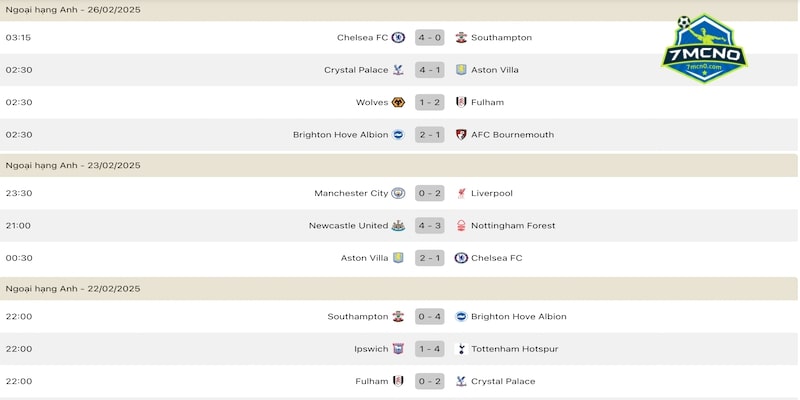Click the Southampton crest next to the 4 - 0 score
Viewport: 800px width, 400px height.
[x=461, y=38]
